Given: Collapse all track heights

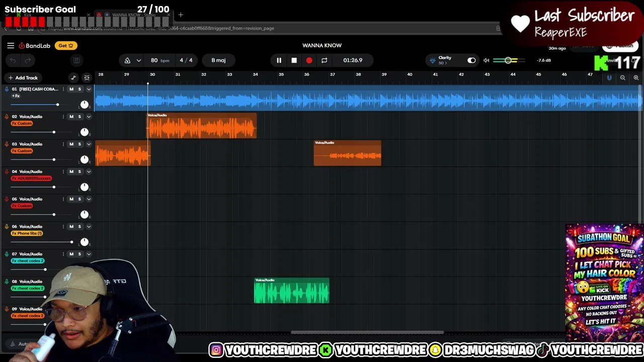Looking at the screenshot, I should coord(87,78).
